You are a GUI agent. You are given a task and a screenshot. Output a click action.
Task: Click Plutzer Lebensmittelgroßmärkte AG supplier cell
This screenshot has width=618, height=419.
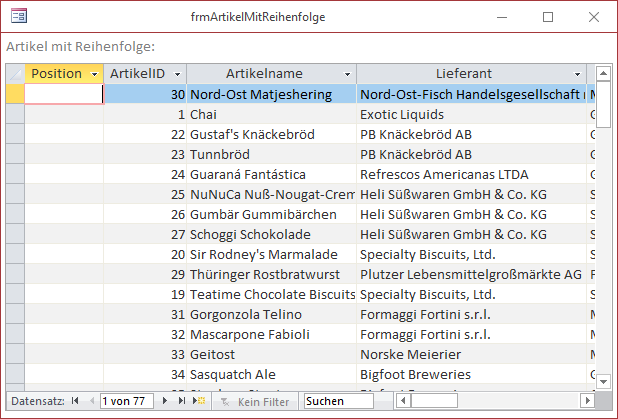471,274
